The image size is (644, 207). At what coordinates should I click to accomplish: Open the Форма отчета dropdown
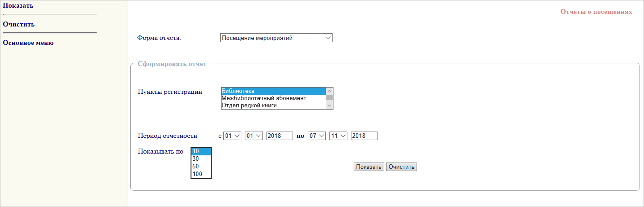pos(276,38)
